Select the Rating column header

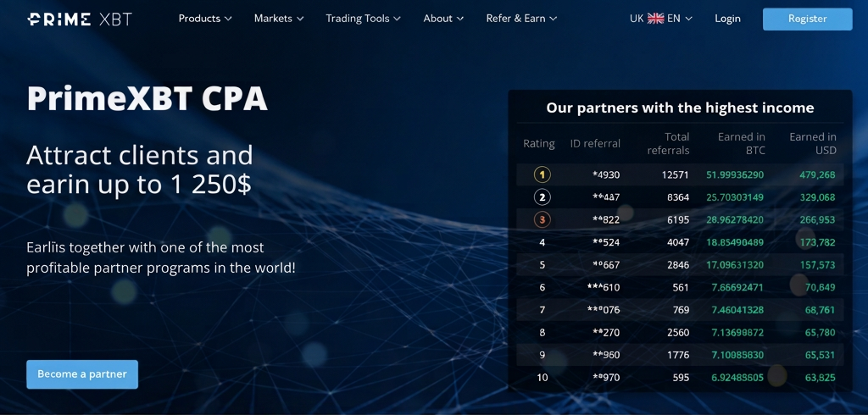coord(538,144)
